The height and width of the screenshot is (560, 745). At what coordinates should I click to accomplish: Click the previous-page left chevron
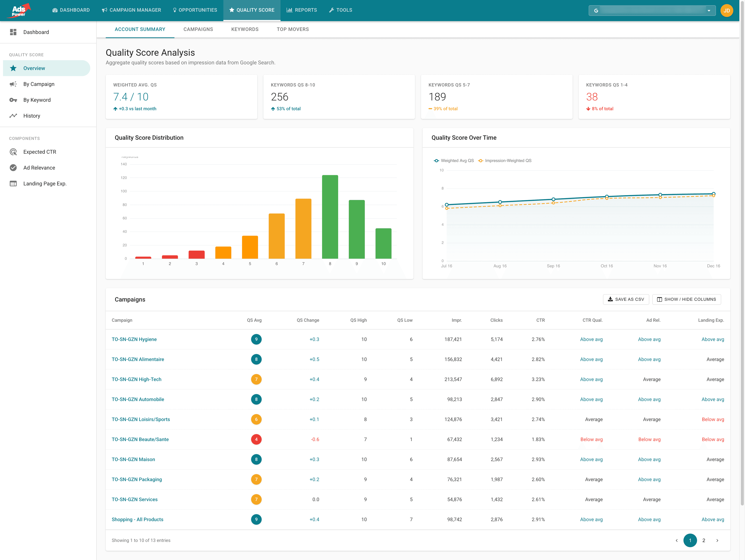click(x=677, y=540)
